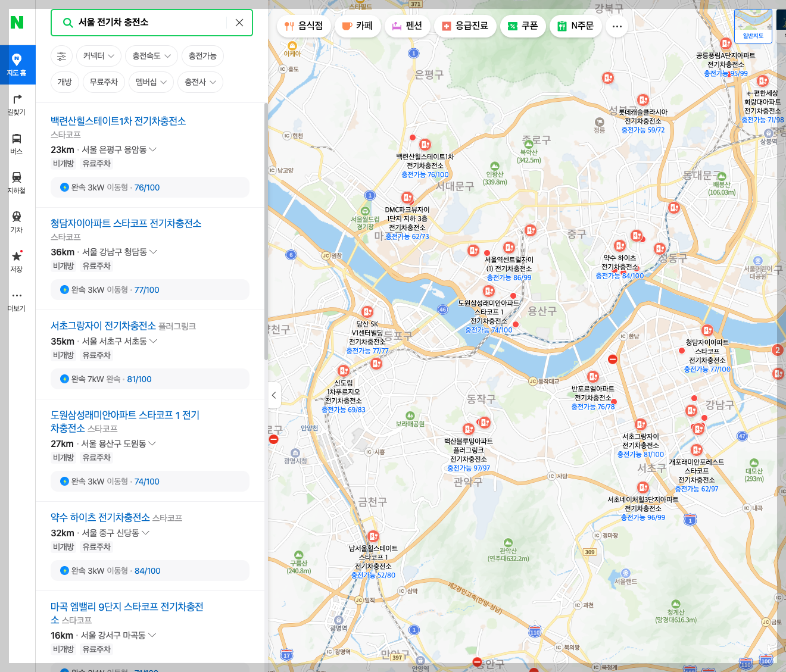Click charger pin above 개포래미안포레스트 label
The image size is (786, 672).
point(697,450)
